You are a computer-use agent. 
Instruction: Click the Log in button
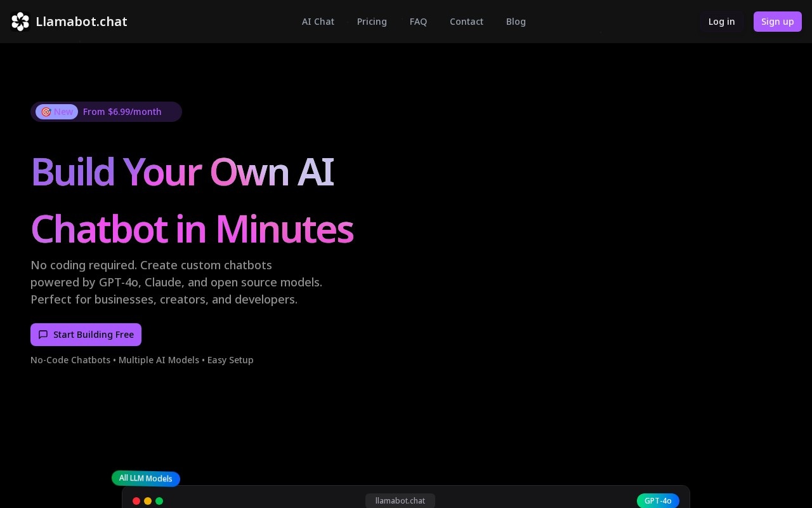pyautogui.click(x=721, y=22)
